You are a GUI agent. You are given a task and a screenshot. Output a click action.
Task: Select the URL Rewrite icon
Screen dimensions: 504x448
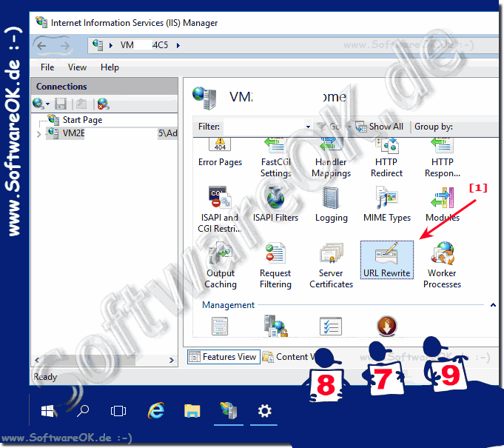coord(386,259)
